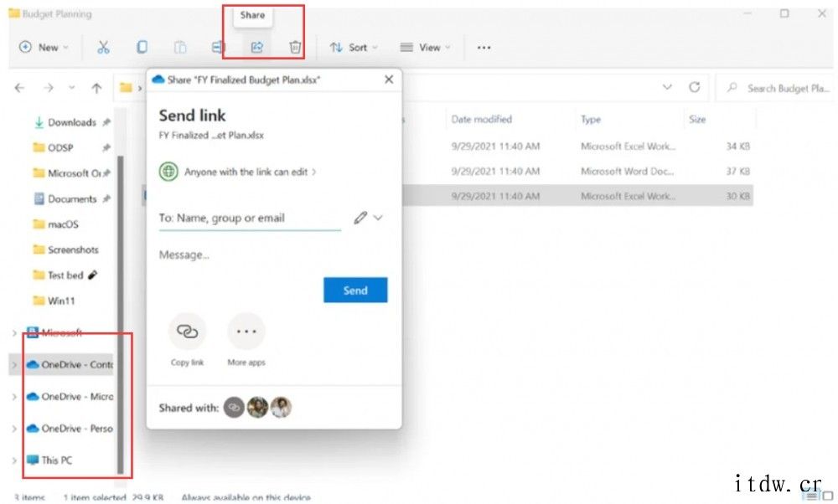Screen dimensions: 838x504
Task: Open recent locations chevron
Action: 71,88
